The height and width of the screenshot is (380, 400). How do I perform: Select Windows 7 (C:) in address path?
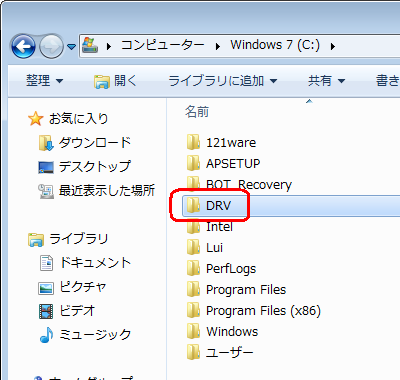click(275, 45)
